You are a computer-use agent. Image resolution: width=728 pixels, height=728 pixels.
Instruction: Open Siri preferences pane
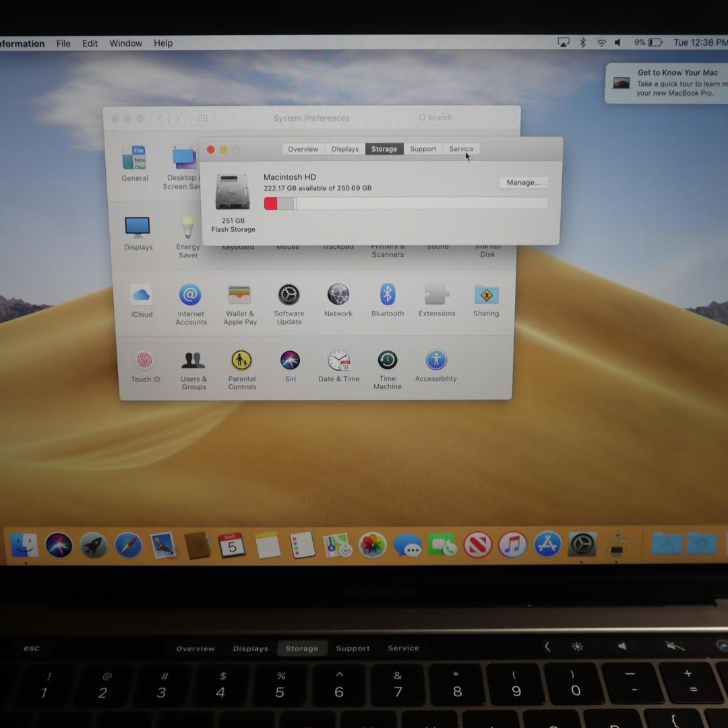tap(290, 360)
